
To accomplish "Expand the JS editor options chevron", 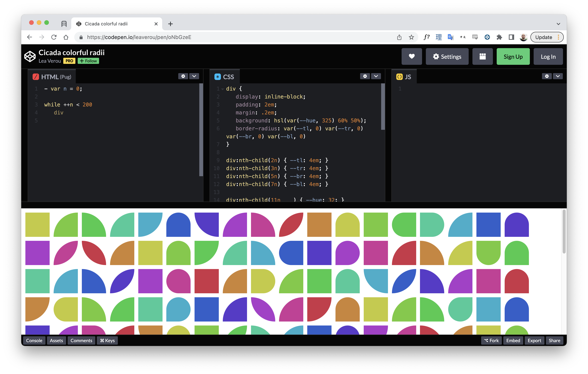I will (558, 76).
